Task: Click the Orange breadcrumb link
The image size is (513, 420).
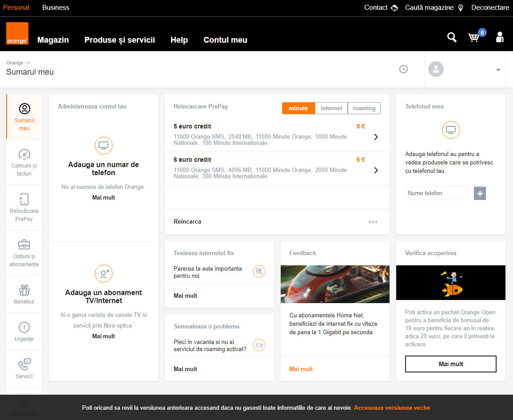Action: coord(15,63)
